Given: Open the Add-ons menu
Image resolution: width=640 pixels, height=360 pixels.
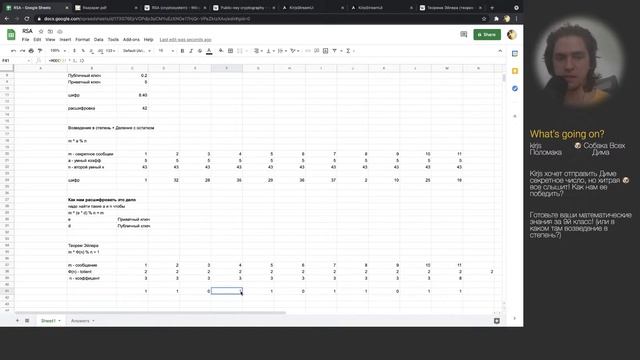Looking at the screenshot, I should click(x=131, y=40).
